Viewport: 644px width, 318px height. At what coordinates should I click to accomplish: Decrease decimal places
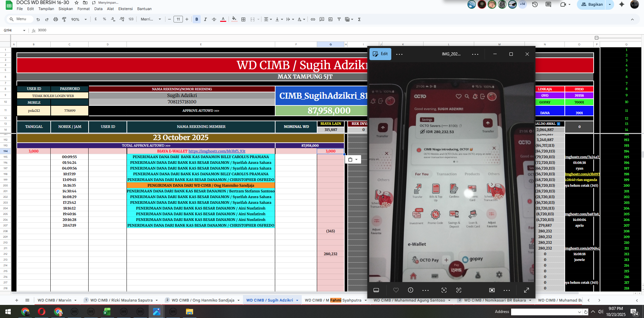(x=113, y=19)
